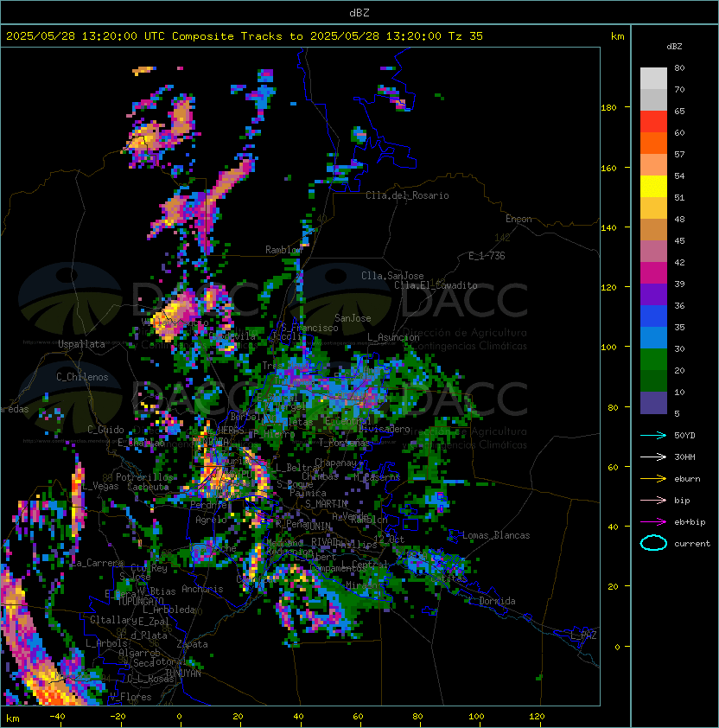Screen dimensions: 719x728
Task: Pick the tan 48 dBZ swatch
Action: tap(653, 229)
